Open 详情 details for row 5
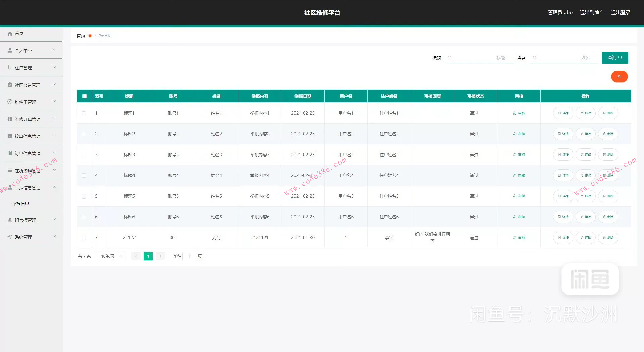Image resolution: width=644 pixels, height=352 pixels. pos(563,196)
